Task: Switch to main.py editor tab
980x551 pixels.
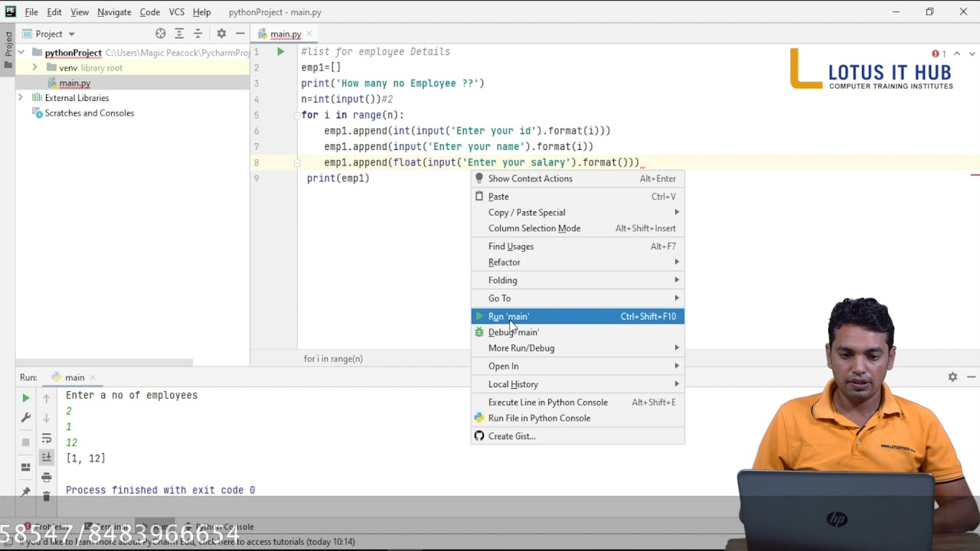Action: tap(285, 34)
